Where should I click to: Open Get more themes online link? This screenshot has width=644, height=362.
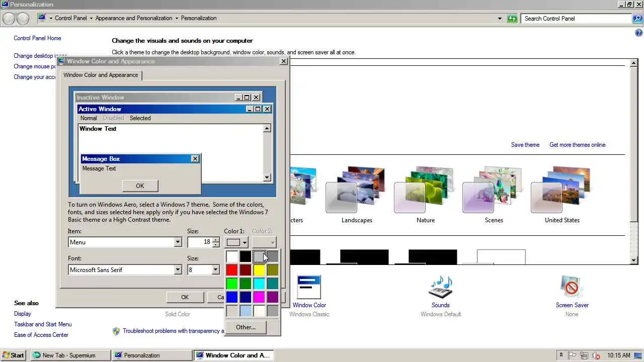(x=577, y=145)
